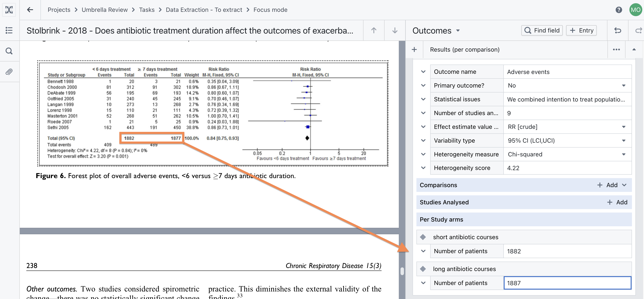The image size is (644, 299).
Task: Go to previous document with up arrow
Action: pos(373,31)
